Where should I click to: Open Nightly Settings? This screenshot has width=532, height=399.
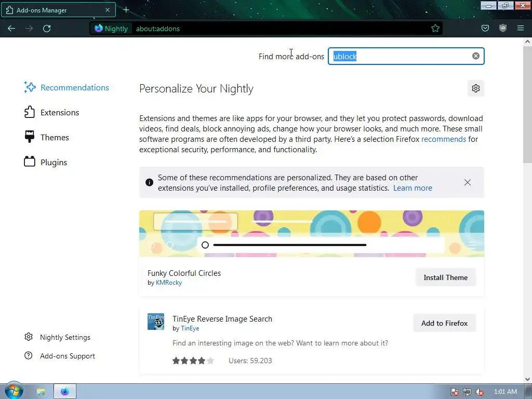point(57,337)
